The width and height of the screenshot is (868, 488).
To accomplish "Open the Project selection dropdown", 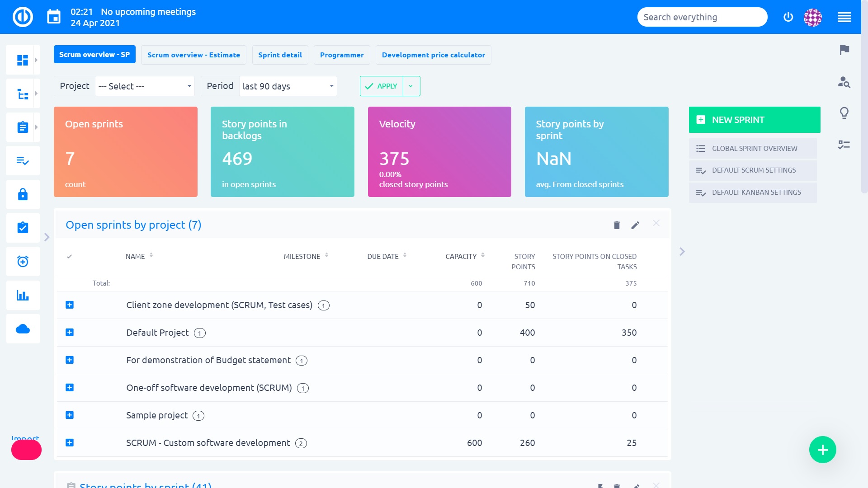I will 145,86.
